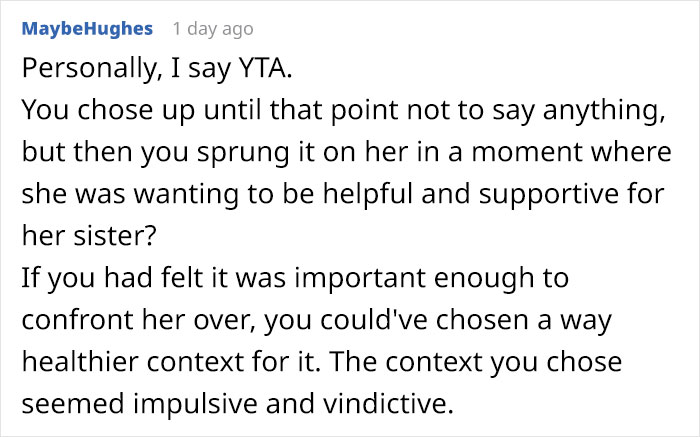Click the '1 day ago' timestamp
The width and height of the screenshot is (700, 437).
pos(213,29)
